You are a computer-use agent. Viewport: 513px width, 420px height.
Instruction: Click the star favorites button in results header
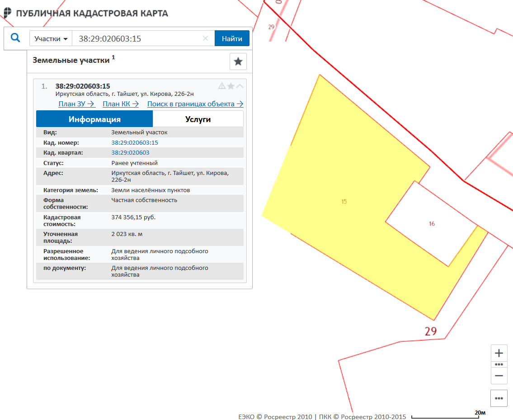[238, 61]
